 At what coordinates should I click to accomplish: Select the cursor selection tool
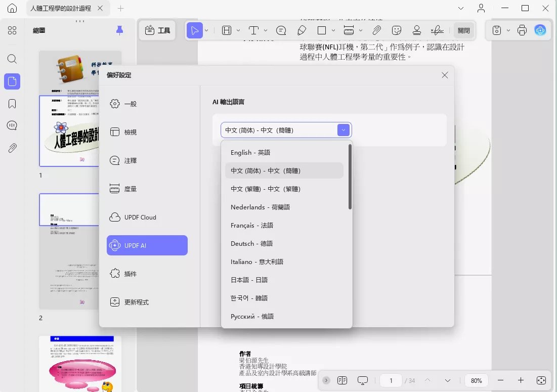coord(195,30)
